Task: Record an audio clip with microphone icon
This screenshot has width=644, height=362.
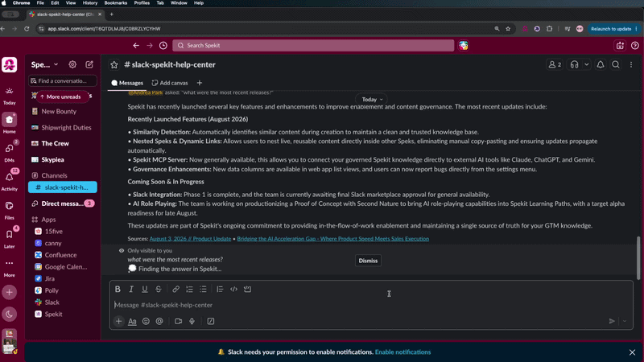Action: coord(192,321)
